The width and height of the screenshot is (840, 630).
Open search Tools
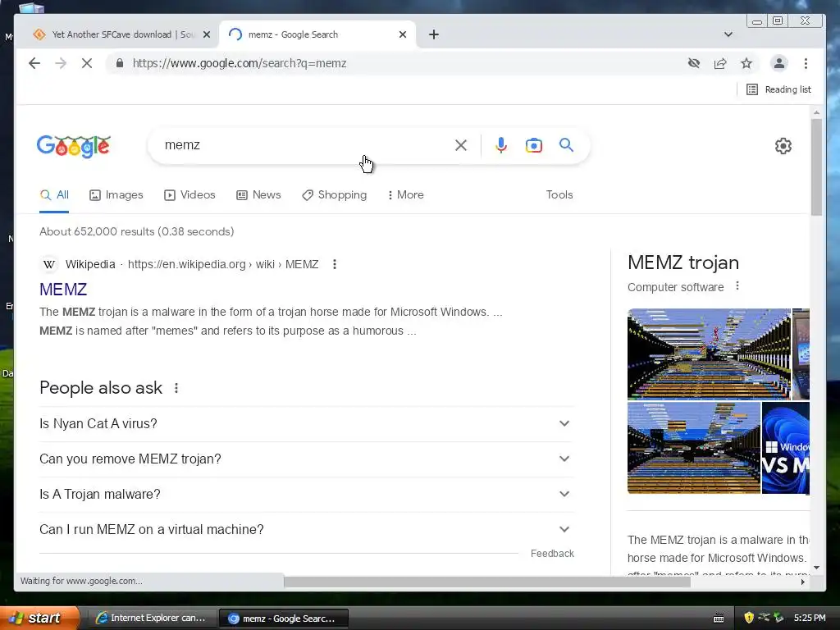559,194
